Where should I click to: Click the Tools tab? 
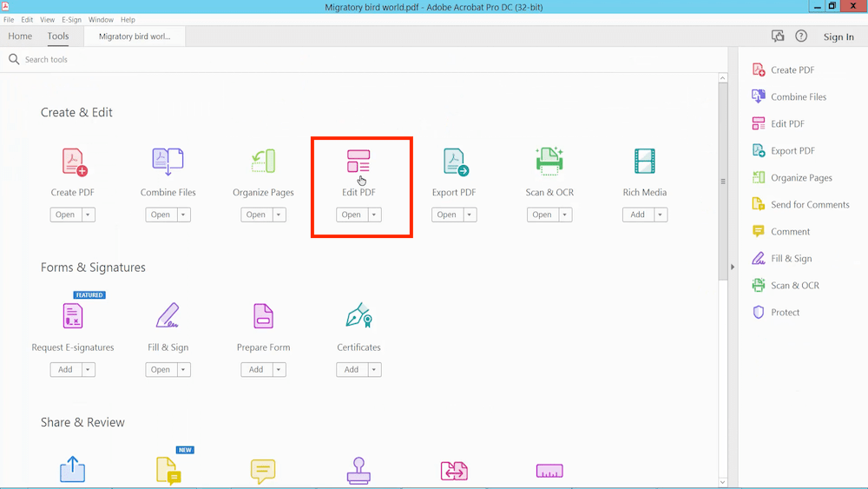[58, 36]
